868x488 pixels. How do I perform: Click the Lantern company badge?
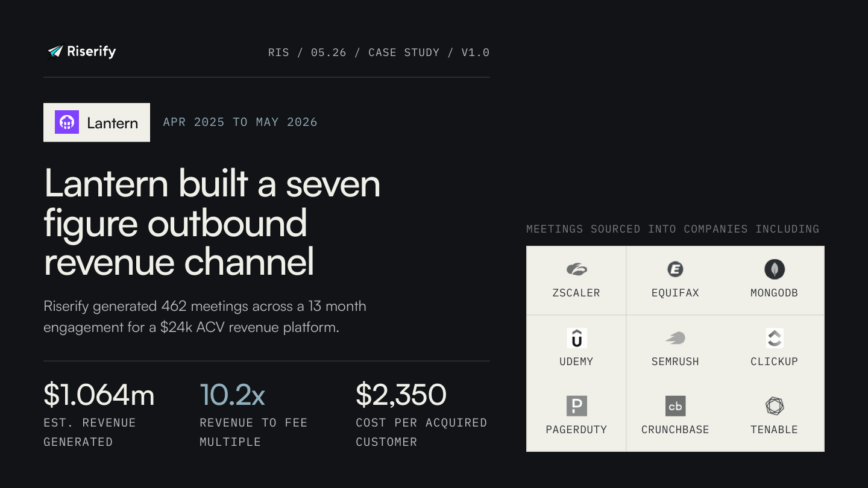[96, 122]
